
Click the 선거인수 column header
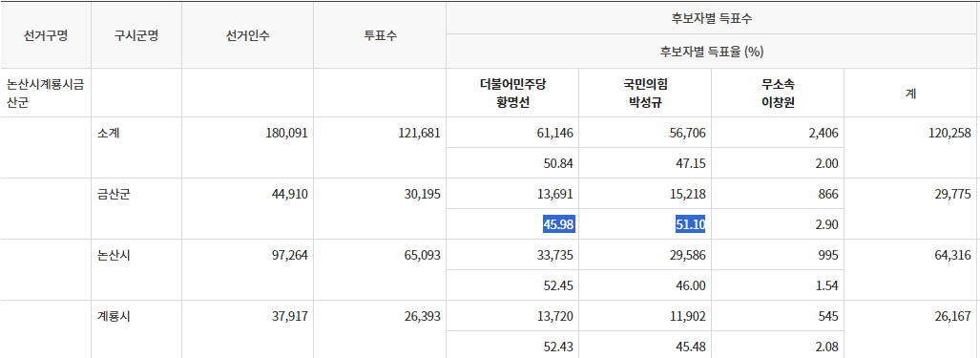click(248, 35)
